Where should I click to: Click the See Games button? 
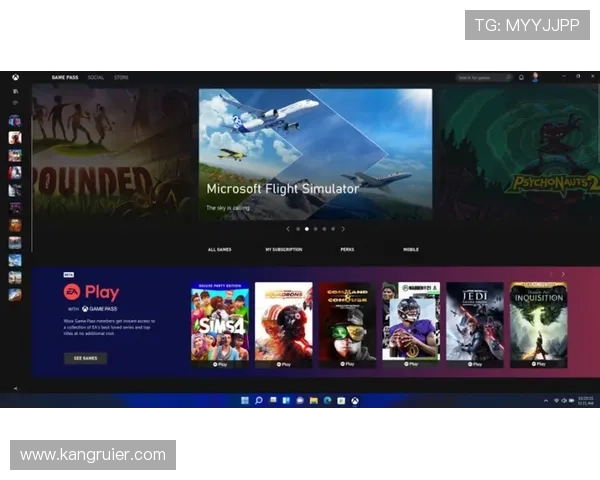pyautogui.click(x=85, y=358)
